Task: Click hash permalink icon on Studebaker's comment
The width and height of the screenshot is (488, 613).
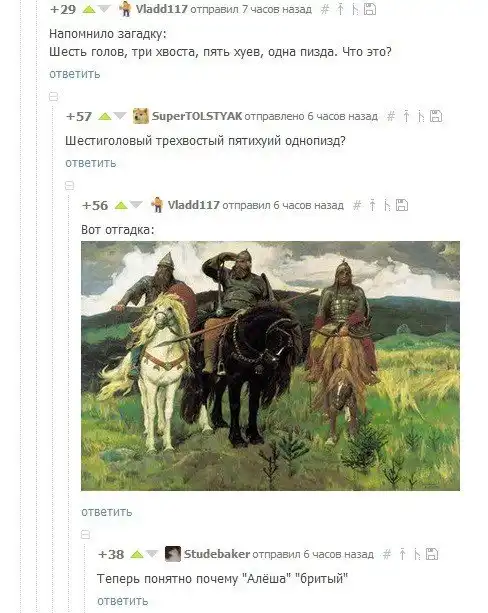Action: (387, 554)
